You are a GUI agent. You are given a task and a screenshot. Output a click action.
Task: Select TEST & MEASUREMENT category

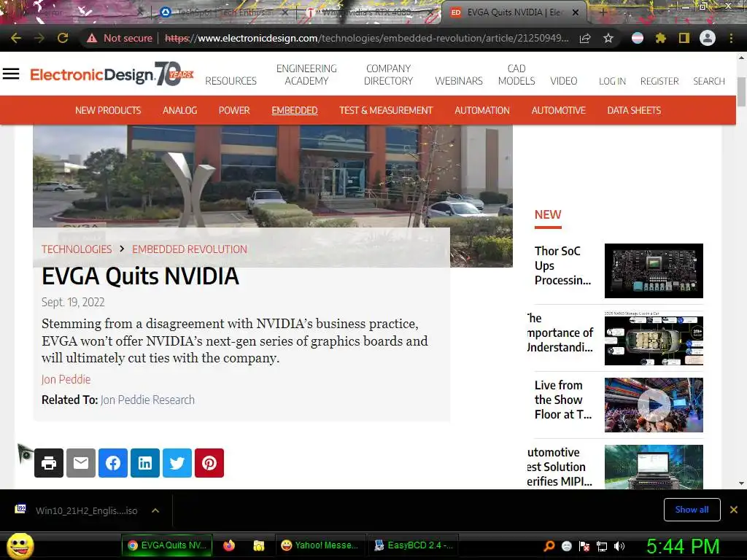[386, 111]
